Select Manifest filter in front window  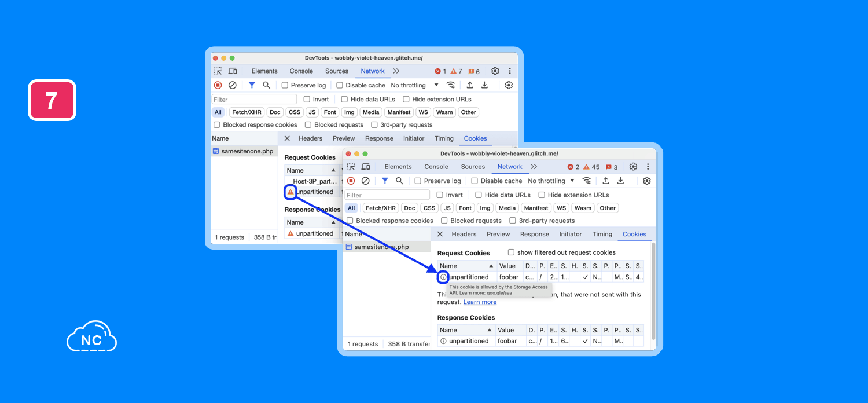pyautogui.click(x=536, y=208)
